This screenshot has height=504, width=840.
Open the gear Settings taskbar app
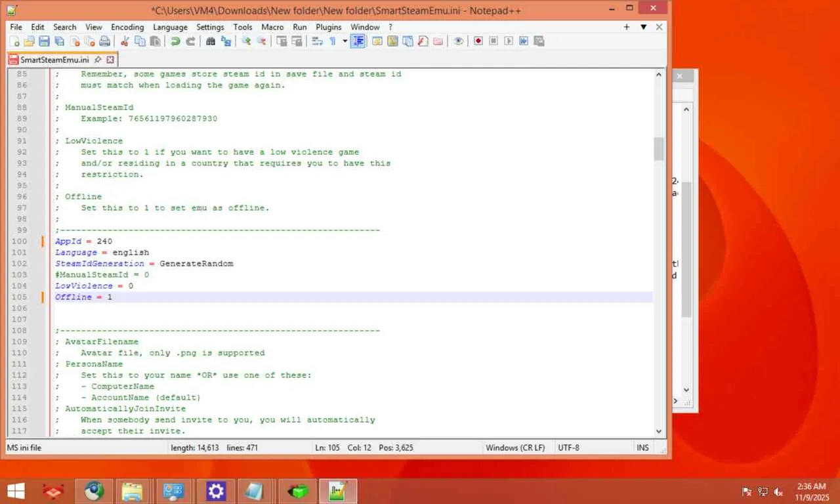click(x=216, y=491)
